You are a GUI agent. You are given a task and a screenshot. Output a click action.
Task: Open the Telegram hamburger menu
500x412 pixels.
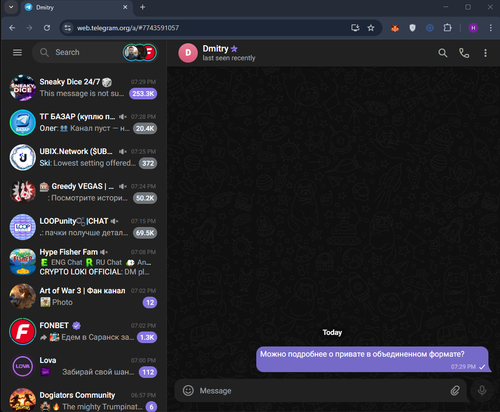pos(17,52)
